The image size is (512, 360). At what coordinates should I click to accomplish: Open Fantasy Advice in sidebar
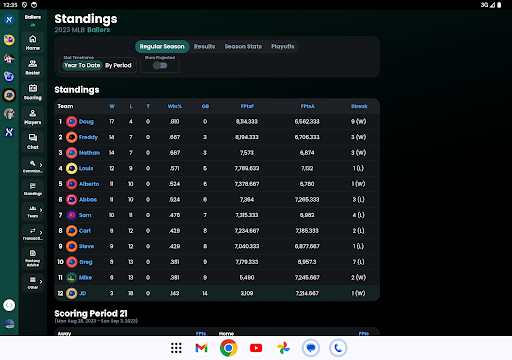[x=33, y=258]
